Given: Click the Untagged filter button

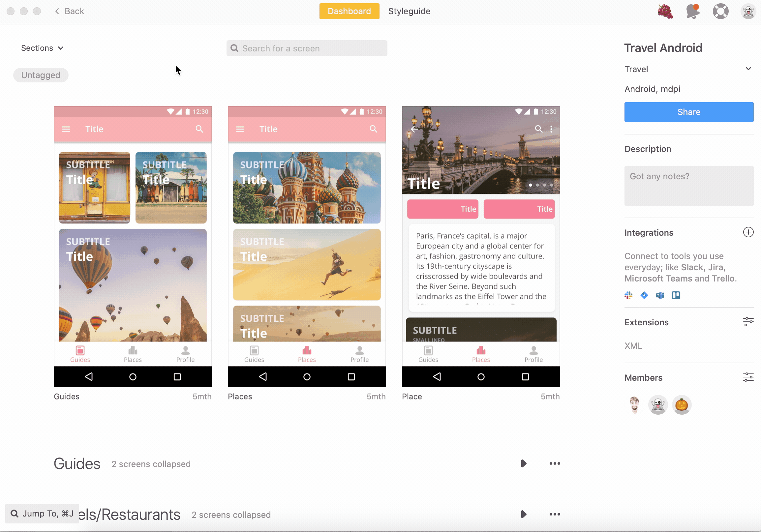Looking at the screenshot, I should [x=41, y=74].
